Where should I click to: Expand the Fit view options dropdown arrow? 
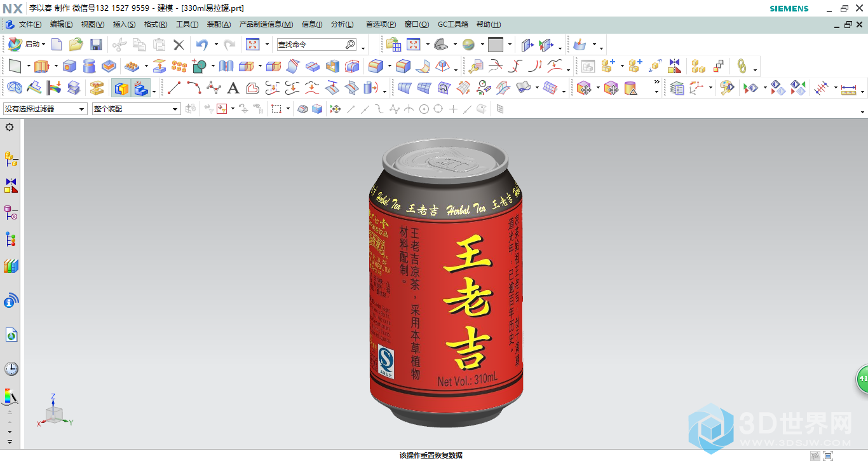pyautogui.click(x=267, y=45)
